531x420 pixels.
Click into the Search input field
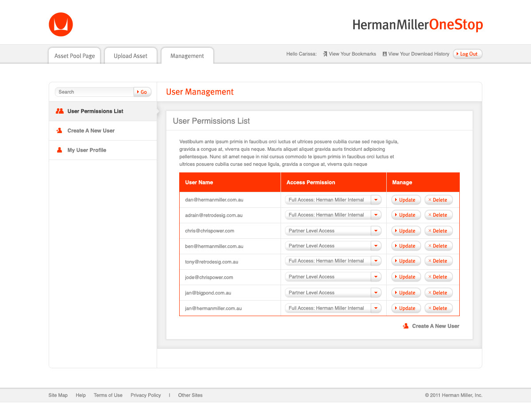pos(94,92)
